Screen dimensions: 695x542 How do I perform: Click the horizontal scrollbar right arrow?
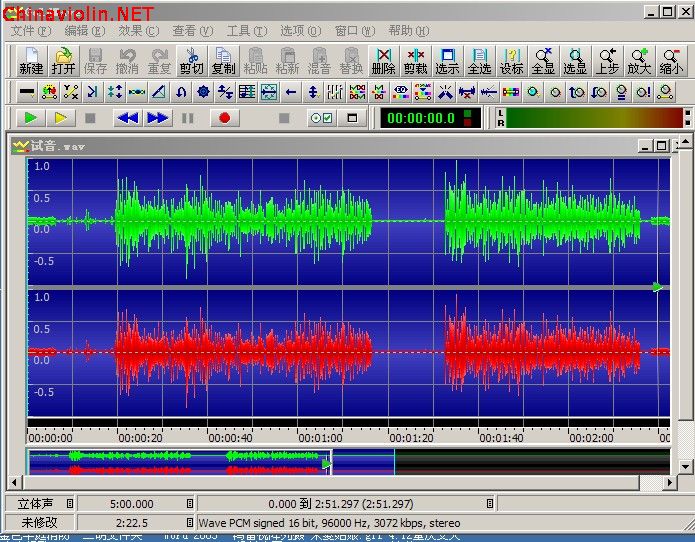point(669,482)
